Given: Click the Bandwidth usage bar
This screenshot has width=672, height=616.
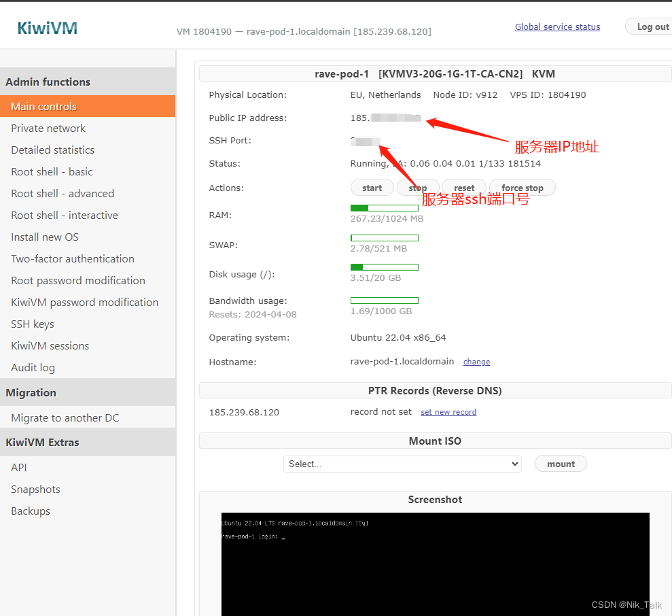Looking at the screenshot, I should tap(385, 301).
